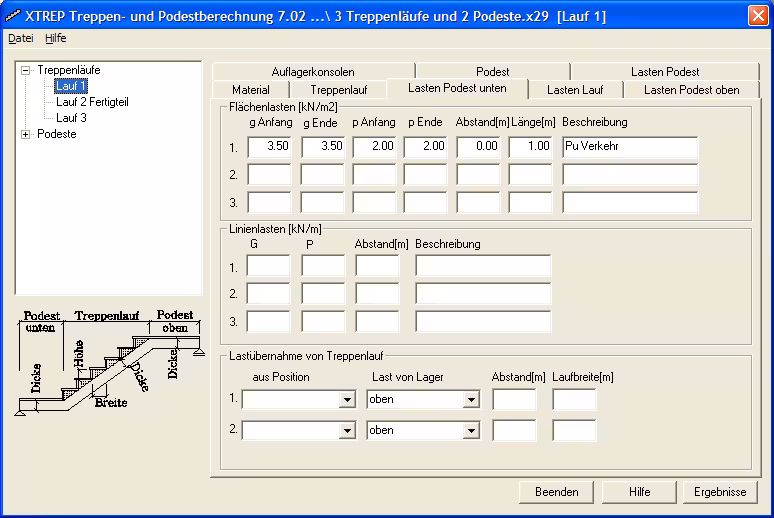Open the Lasten Podest oben tab
The image size is (774, 518).
pos(691,90)
